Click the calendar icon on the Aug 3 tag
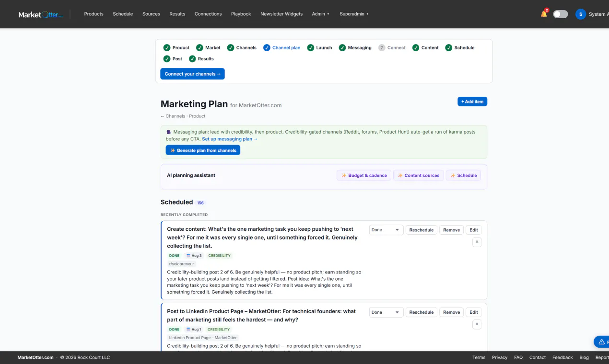Screen dimensions: 609x364 click(x=188, y=256)
